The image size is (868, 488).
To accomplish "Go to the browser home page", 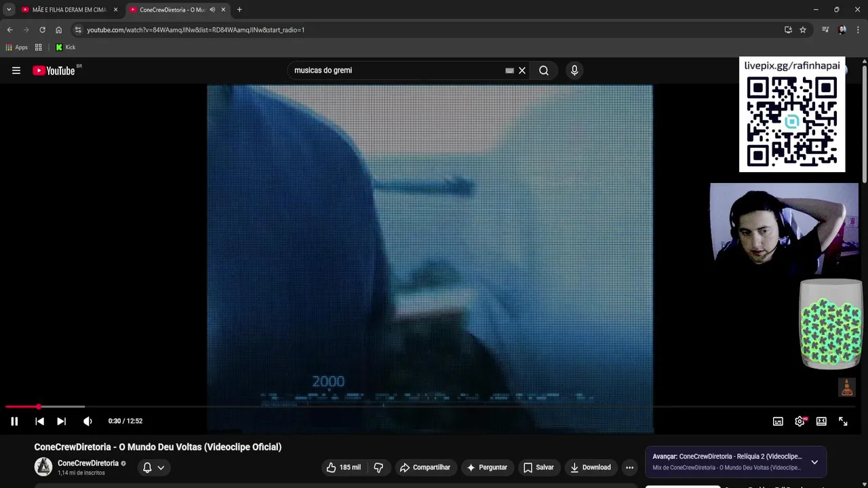I will coord(58,30).
